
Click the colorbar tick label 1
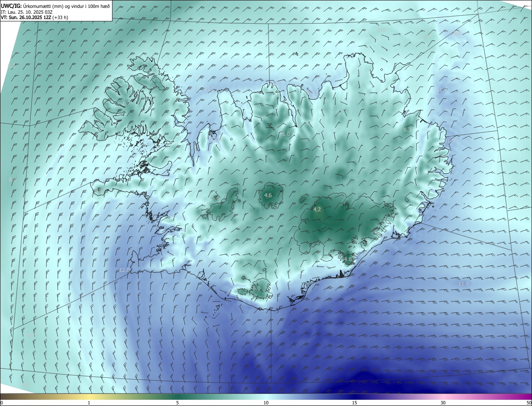pyautogui.click(x=89, y=403)
